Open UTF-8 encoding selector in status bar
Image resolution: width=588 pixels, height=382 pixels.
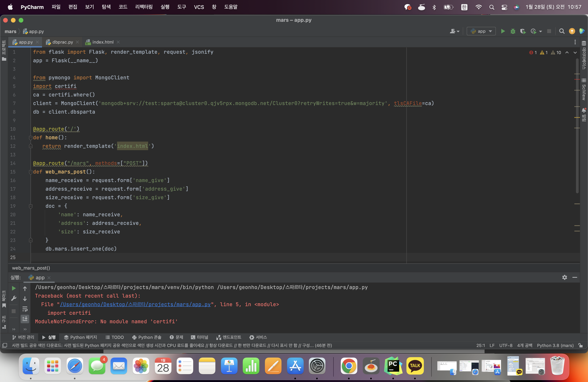[506, 345]
